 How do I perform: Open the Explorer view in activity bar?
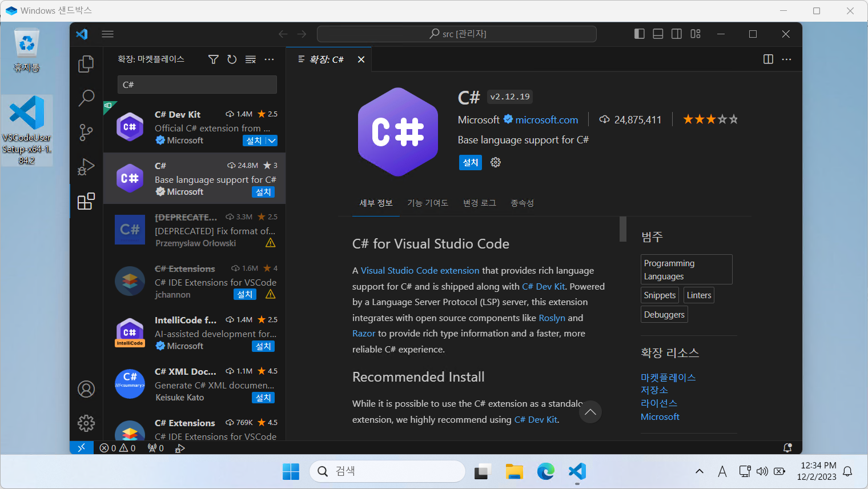pyautogui.click(x=86, y=63)
